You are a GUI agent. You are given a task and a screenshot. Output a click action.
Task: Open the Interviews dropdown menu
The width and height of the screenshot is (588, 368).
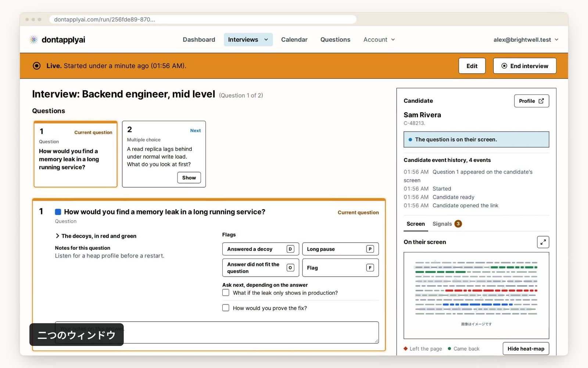[248, 40]
